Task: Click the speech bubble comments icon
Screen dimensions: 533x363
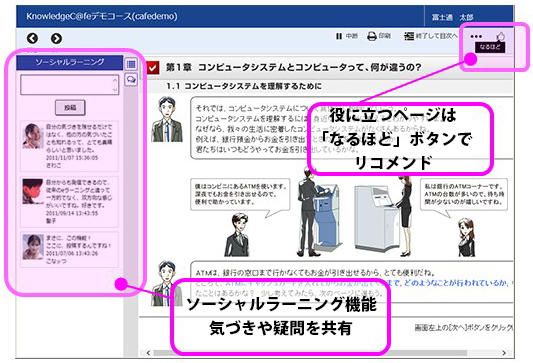Action: click(x=131, y=80)
